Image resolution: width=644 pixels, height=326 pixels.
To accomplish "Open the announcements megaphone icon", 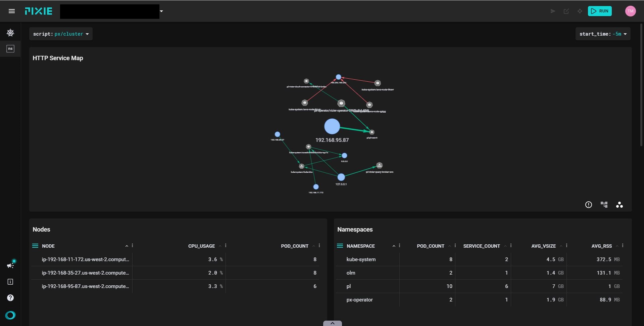I will [x=10, y=266].
